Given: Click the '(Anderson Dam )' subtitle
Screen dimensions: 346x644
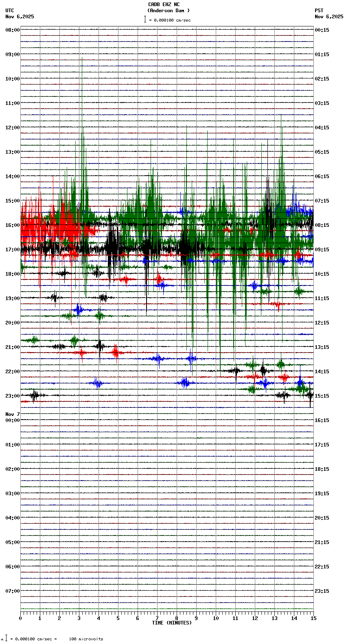Looking at the screenshot, I should (x=169, y=11).
